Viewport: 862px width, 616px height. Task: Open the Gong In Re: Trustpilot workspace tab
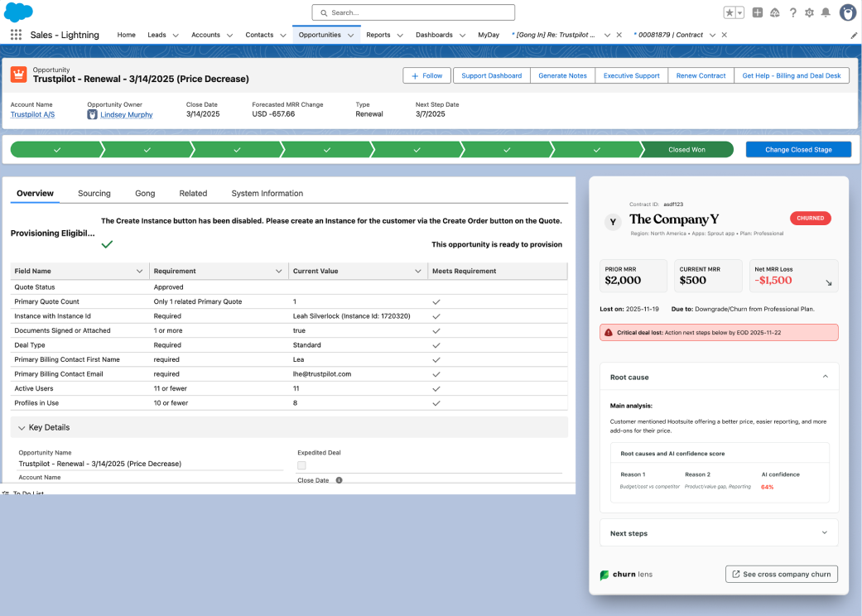point(554,35)
